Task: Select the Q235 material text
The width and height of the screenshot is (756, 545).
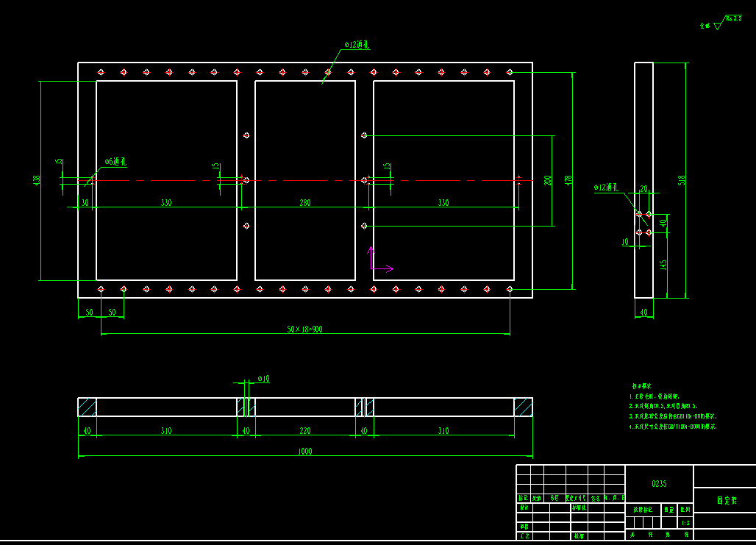Action: tap(659, 483)
